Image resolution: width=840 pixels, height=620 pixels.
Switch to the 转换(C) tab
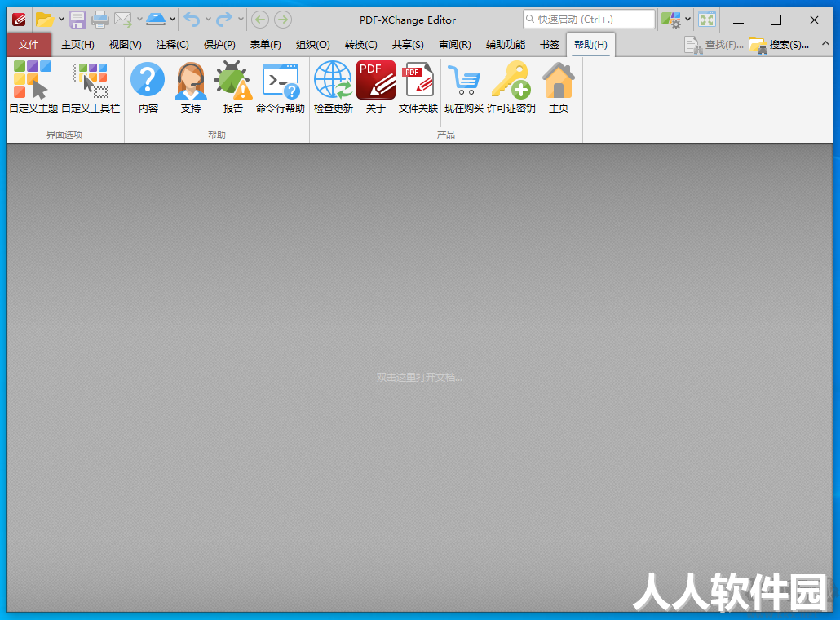[361, 45]
